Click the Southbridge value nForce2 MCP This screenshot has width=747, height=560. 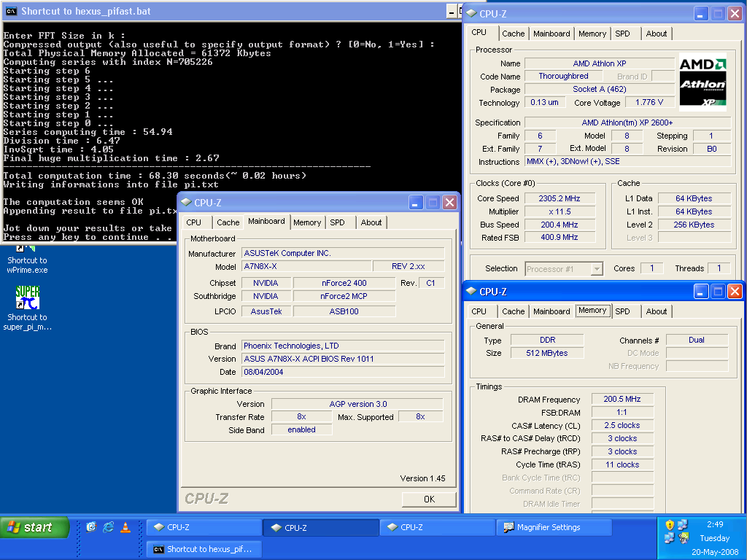click(344, 296)
